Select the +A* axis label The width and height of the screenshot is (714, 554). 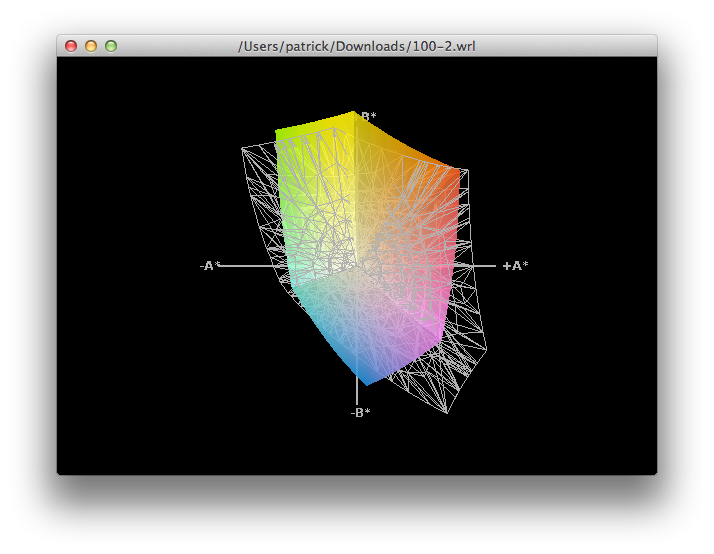tap(515, 266)
